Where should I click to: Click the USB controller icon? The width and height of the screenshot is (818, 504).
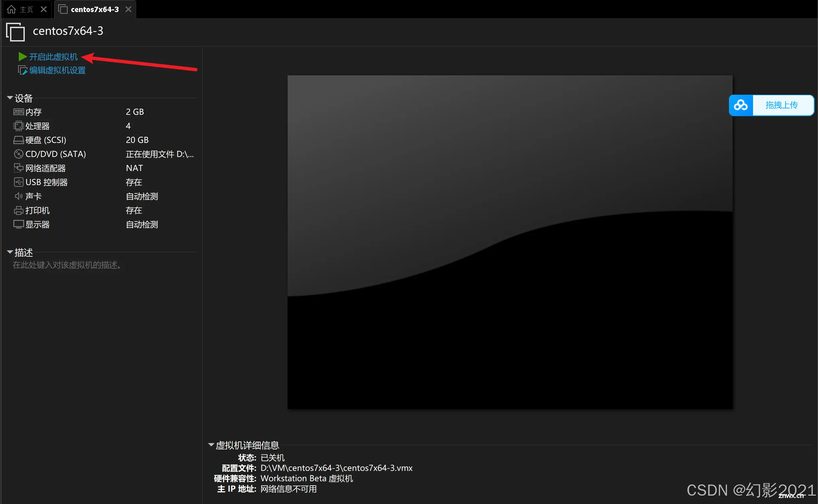(18, 182)
